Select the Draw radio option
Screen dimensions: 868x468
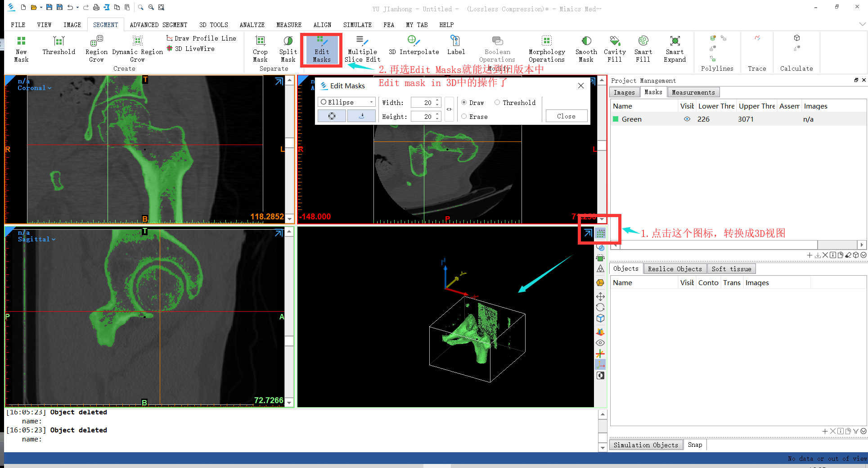(x=472, y=103)
